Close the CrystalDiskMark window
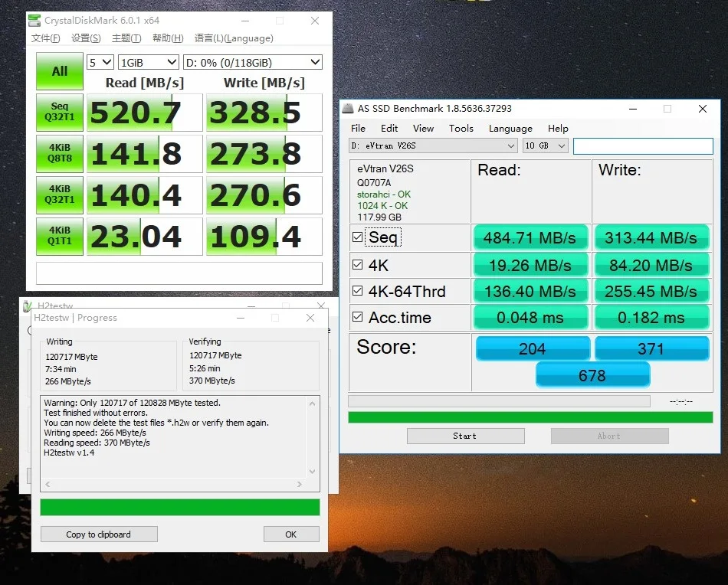 tap(315, 21)
